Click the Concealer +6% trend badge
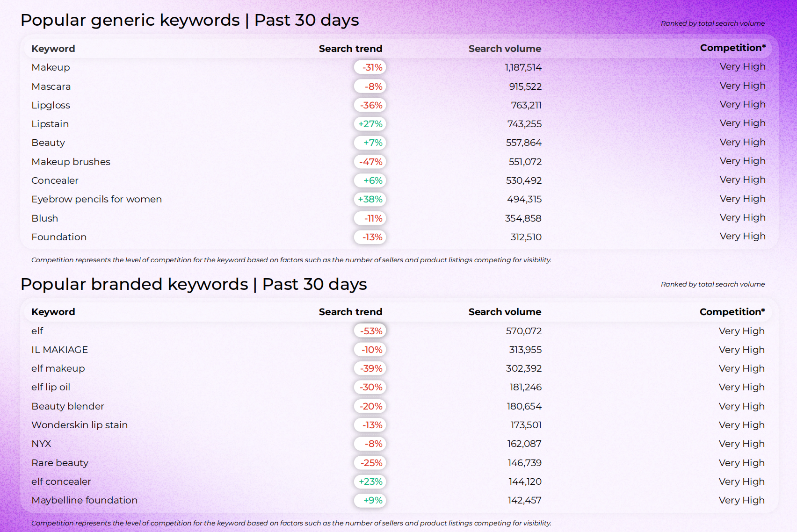 [x=370, y=180]
